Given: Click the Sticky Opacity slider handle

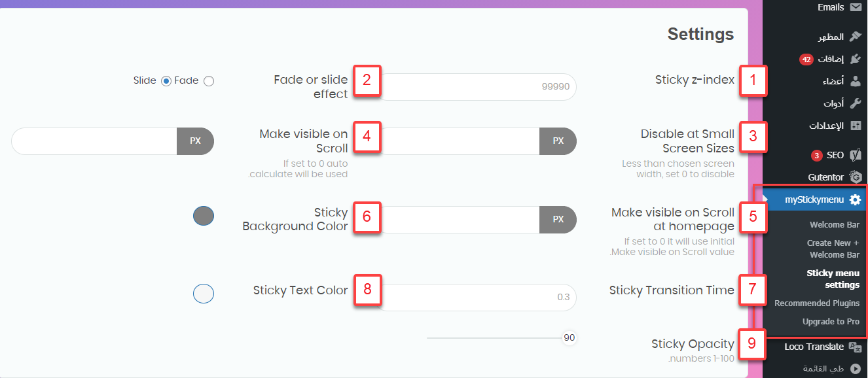Looking at the screenshot, I should click(570, 337).
